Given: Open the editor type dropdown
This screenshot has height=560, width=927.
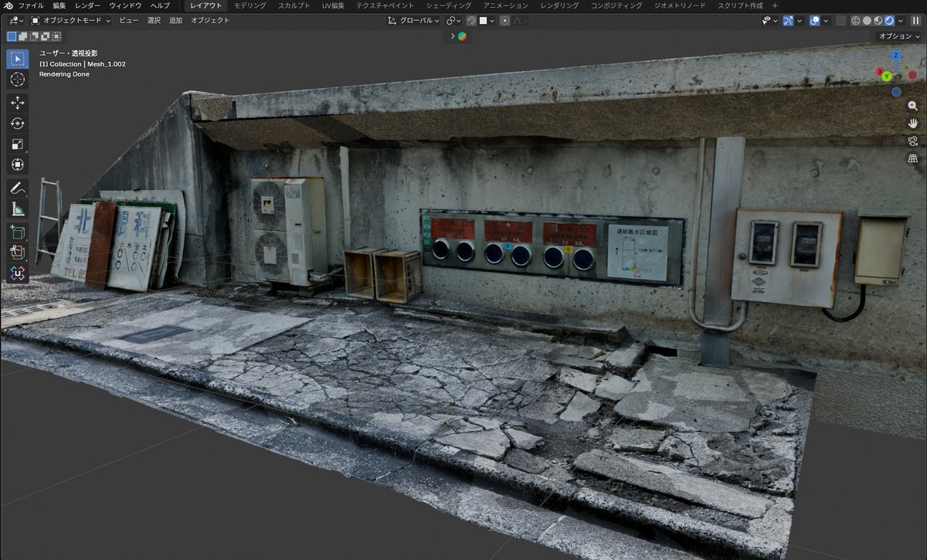Looking at the screenshot, I should [x=15, y=21].
